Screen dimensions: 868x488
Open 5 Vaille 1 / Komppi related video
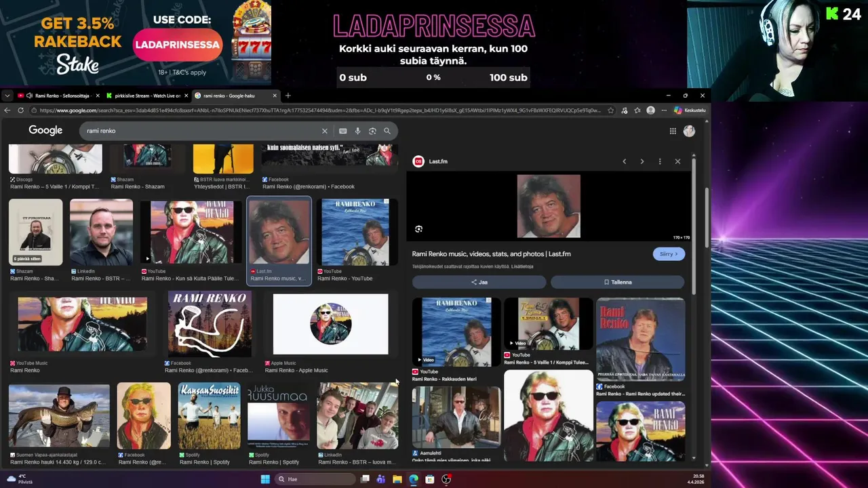pyautogui.click(x=549, y=324)
